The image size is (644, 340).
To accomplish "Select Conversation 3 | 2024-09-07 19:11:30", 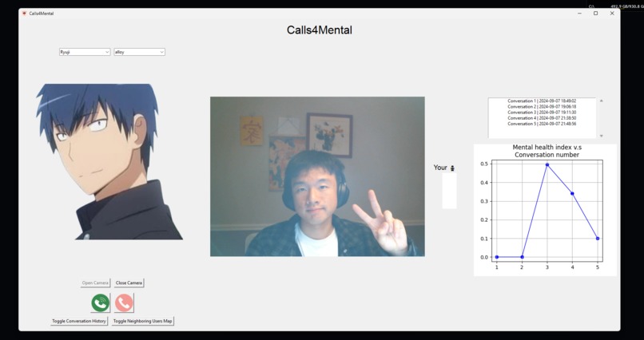I will pyautogui.click(x=541, y=113).
